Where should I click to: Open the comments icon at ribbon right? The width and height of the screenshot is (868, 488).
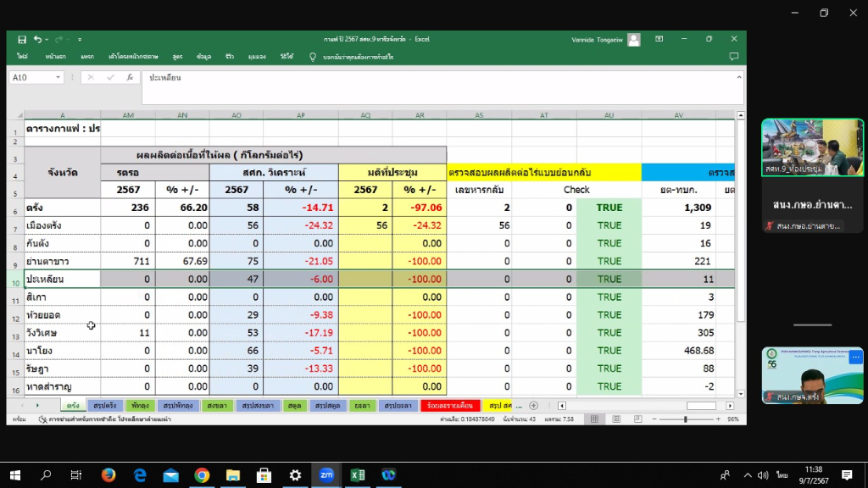[x=733, y=57]
